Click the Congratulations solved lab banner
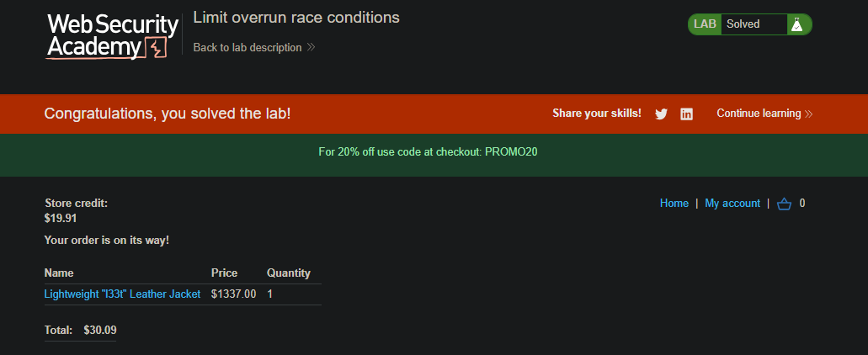868x355 pixels. (x=434, y=114)
